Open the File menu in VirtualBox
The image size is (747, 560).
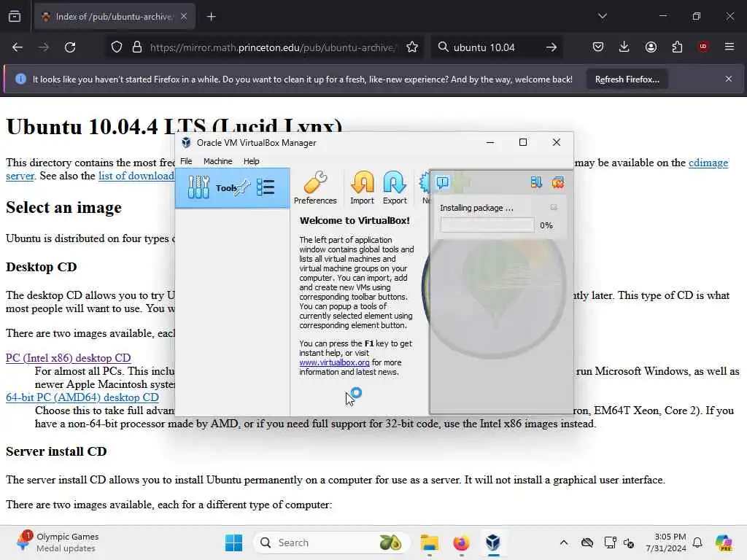pyautogui.click(x=186, y=161)
